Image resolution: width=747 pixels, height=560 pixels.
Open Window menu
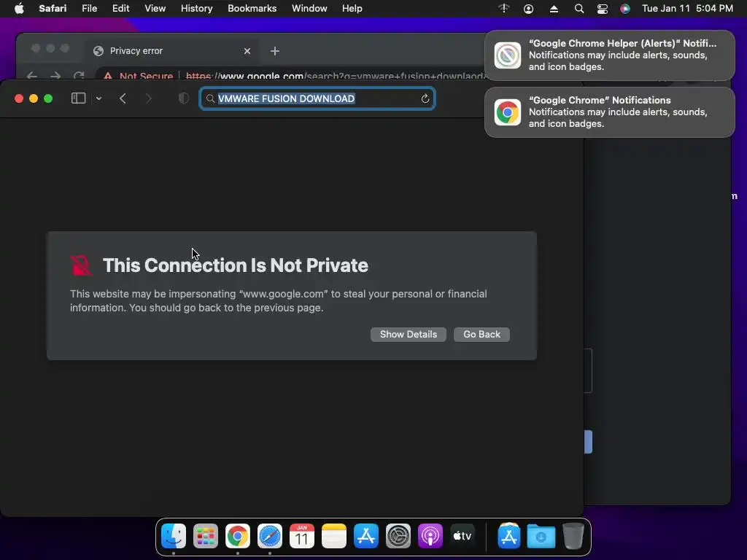click(309, 9)
